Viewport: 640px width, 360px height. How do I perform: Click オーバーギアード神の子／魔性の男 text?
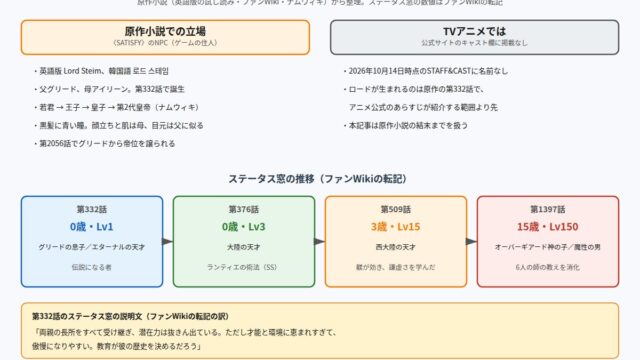(548, 247)
